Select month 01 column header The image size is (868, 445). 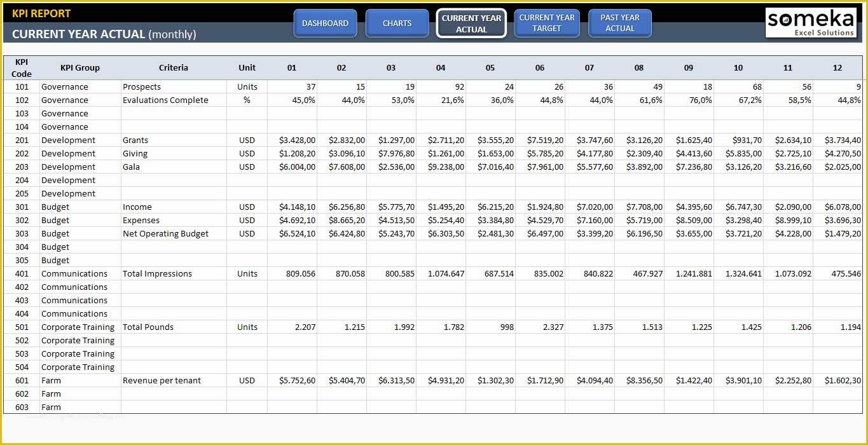(x=292, y=68)
